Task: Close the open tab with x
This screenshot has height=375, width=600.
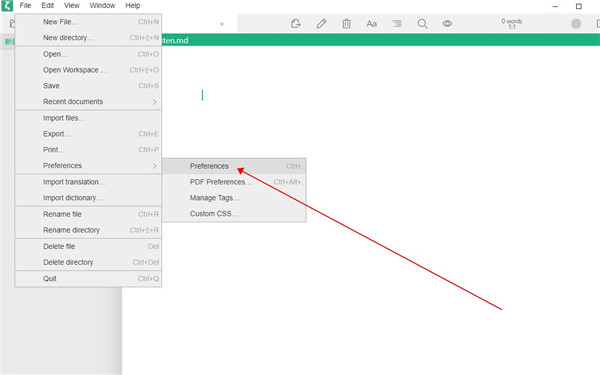Action: point(222,24)
